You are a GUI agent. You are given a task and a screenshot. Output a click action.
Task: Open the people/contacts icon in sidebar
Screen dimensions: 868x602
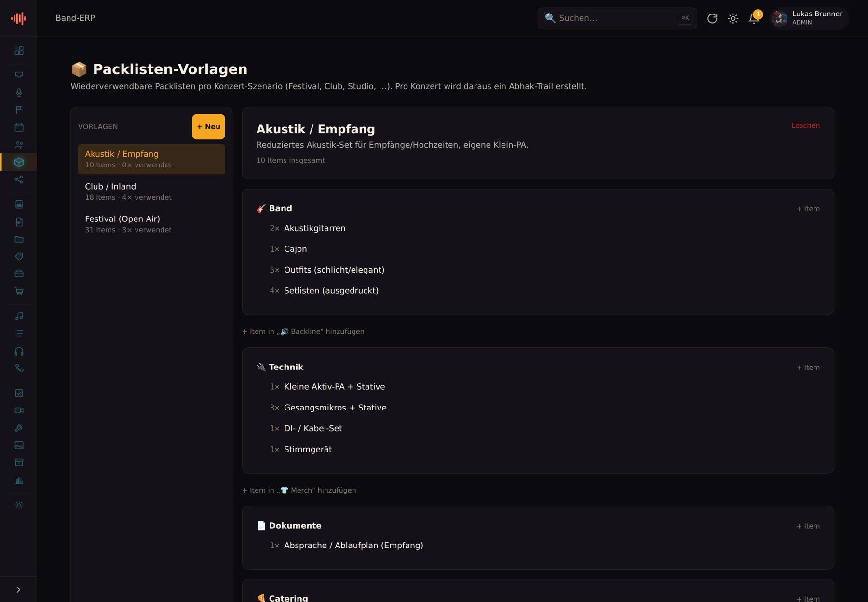(19, 145)
